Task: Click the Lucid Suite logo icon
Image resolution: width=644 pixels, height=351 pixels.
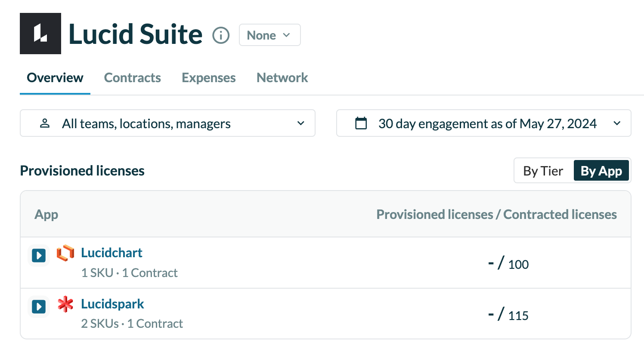Action: pos(40,34)
